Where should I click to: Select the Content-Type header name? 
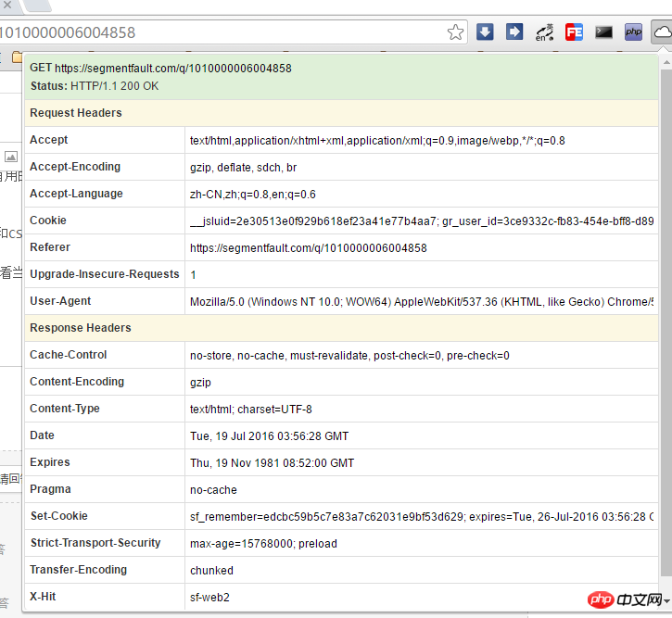(65, 409)
